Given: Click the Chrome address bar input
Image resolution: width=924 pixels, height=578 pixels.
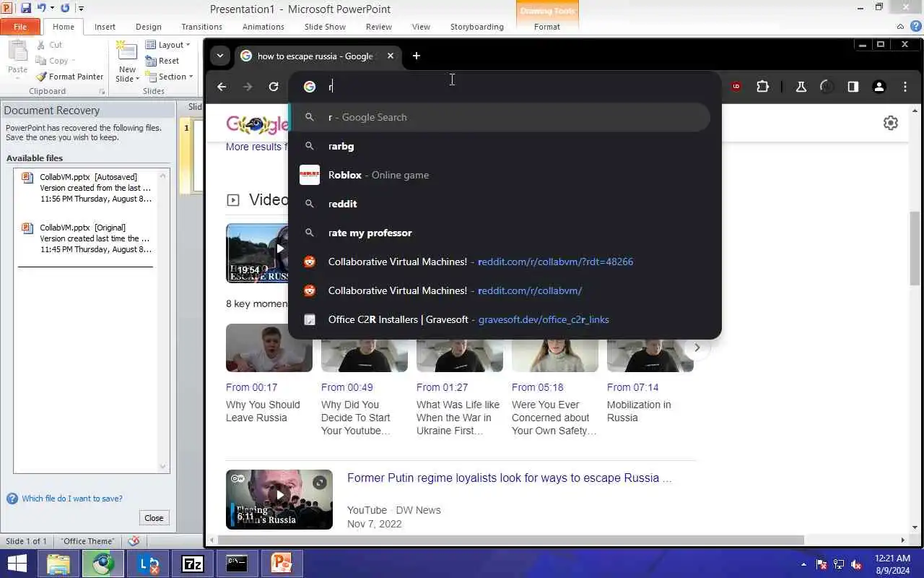Looking at the screenshot, I should point(505,87).
